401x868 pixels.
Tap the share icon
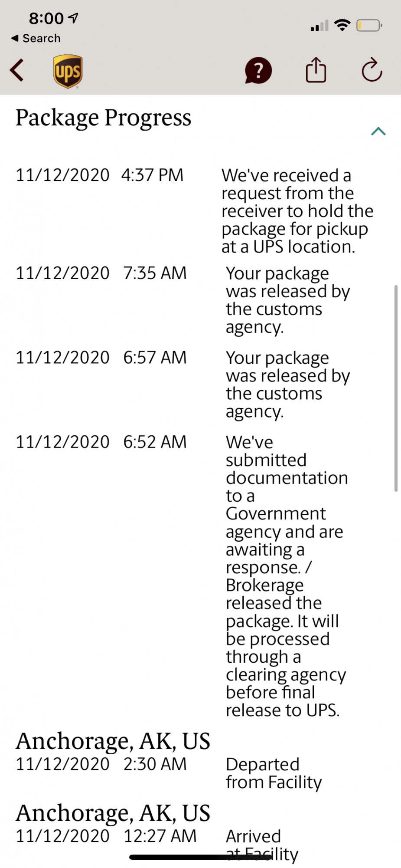tap(316, 70)
